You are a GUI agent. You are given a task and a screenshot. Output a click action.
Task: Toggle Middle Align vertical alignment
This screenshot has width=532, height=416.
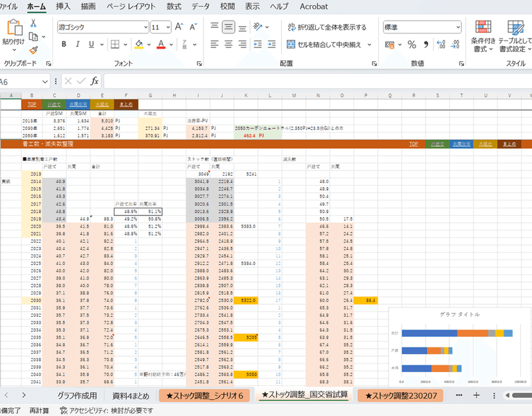pos(228,27)
